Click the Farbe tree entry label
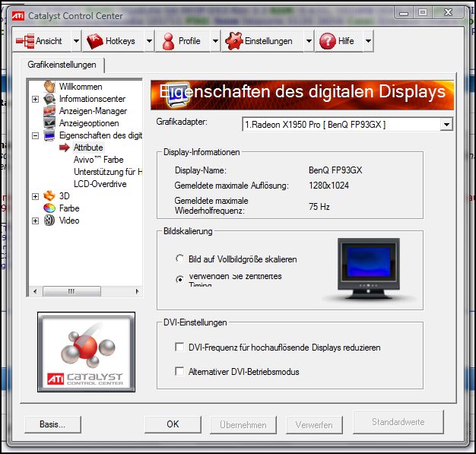The image size is (476, 454). pyautogui.click(x=69, y=208)
